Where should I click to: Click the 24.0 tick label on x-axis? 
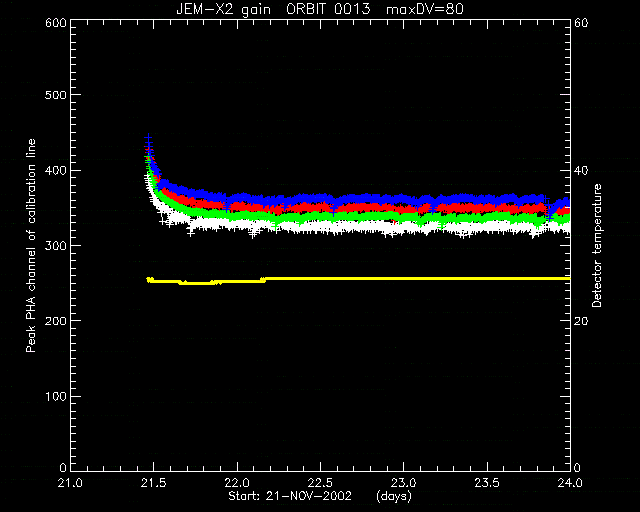point(570,483)
